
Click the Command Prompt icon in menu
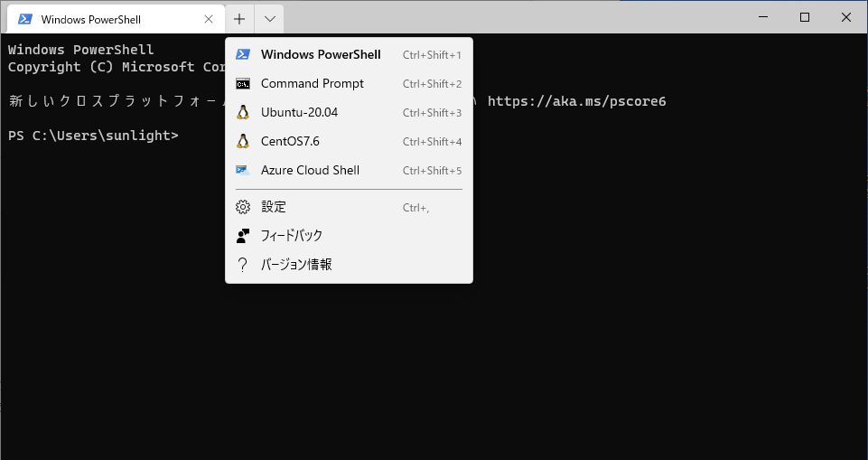pyautogui.click(x=242, y=83)
